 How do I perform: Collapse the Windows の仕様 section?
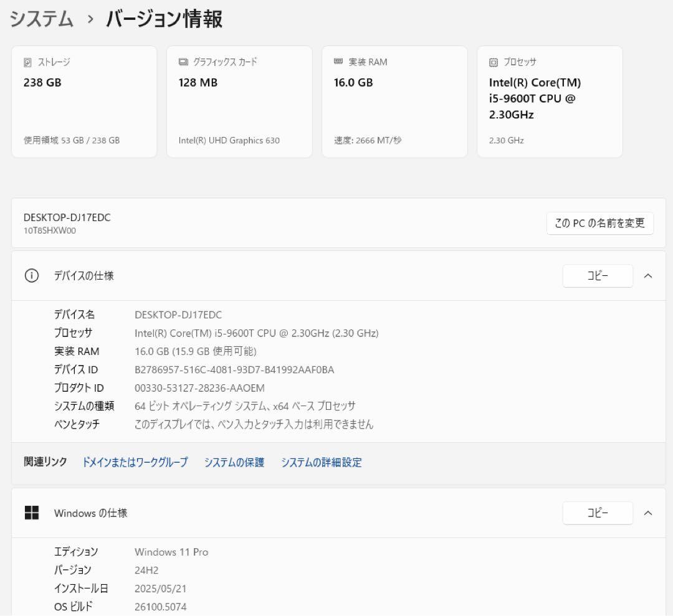(x=649, y=513)
